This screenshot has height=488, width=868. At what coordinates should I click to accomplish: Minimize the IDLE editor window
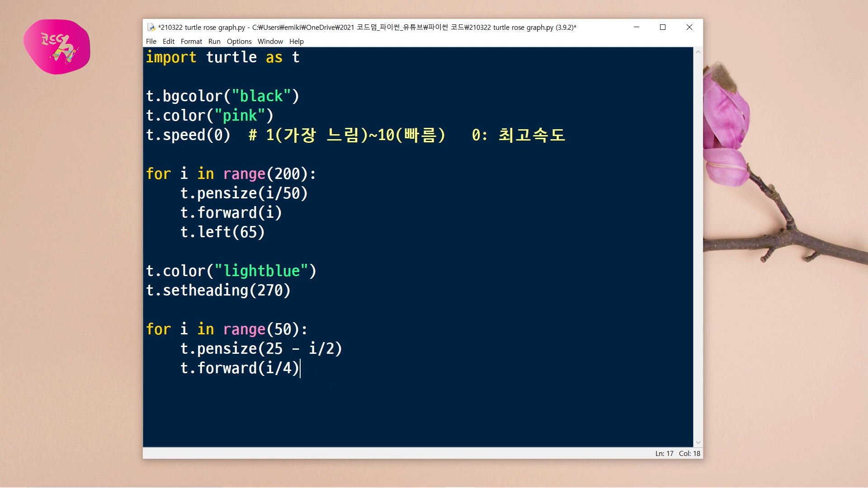(636, 27)
